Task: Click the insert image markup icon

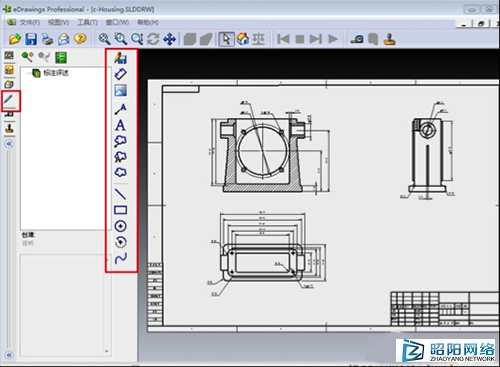Action: [x=120, y=90]
